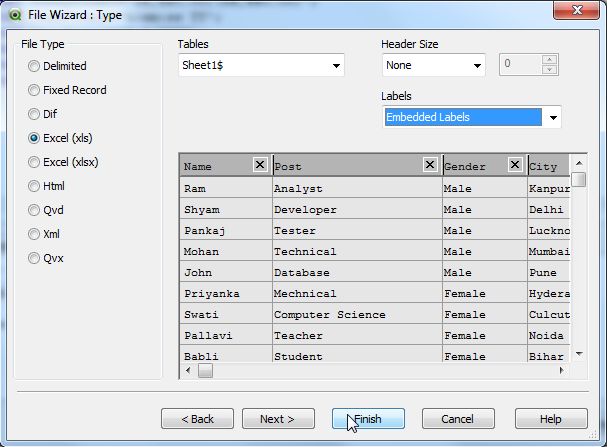Click the preview table scroll left arrow

point(189,370)
